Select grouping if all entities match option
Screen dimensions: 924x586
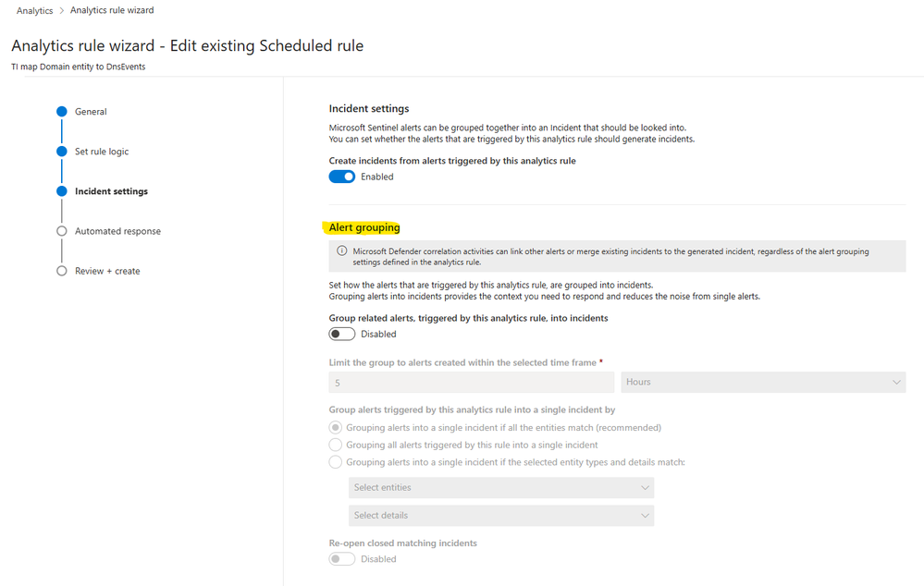(336, 428)
